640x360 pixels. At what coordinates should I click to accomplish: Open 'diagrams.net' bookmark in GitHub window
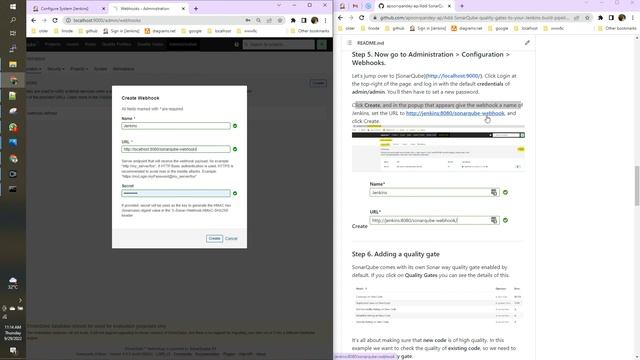click(x=467, y=28)
